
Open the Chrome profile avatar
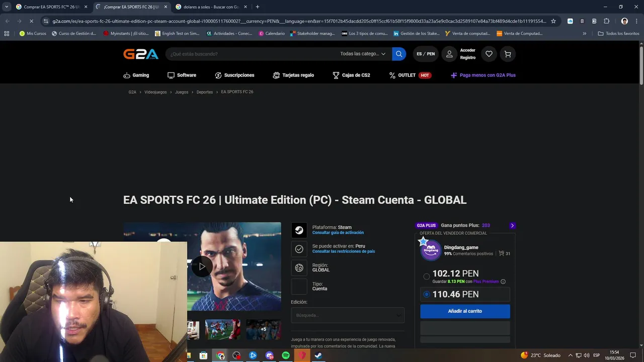pos(624,21)
